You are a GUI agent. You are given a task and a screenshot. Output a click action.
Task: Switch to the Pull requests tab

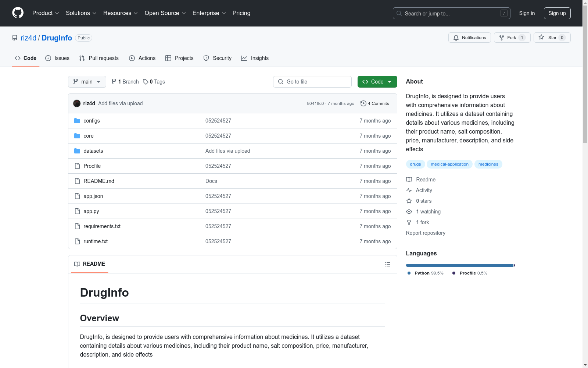coord(99,58)
